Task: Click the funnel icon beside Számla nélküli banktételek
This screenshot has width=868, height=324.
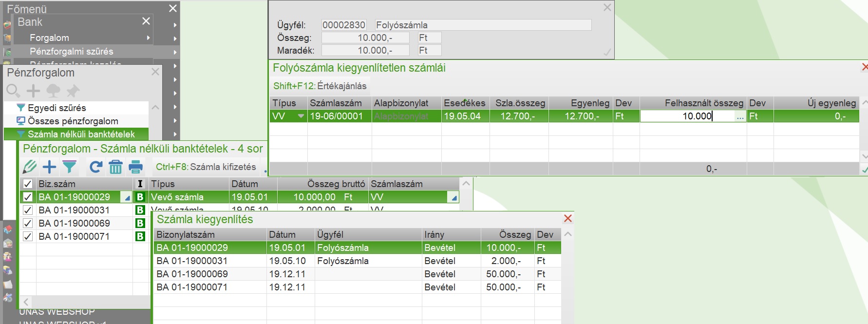Action: [21, 134]
